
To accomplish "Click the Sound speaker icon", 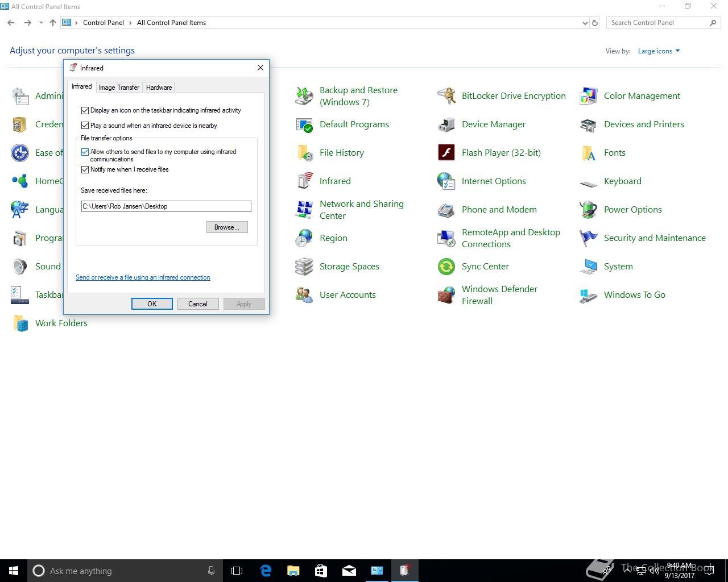I will click(x=20, y=267).
